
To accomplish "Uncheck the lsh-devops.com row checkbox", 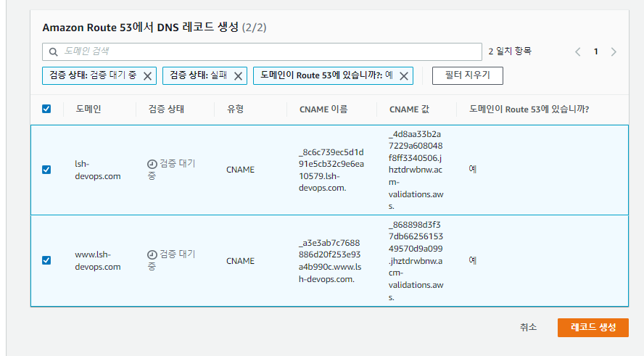I will (46, 170).
